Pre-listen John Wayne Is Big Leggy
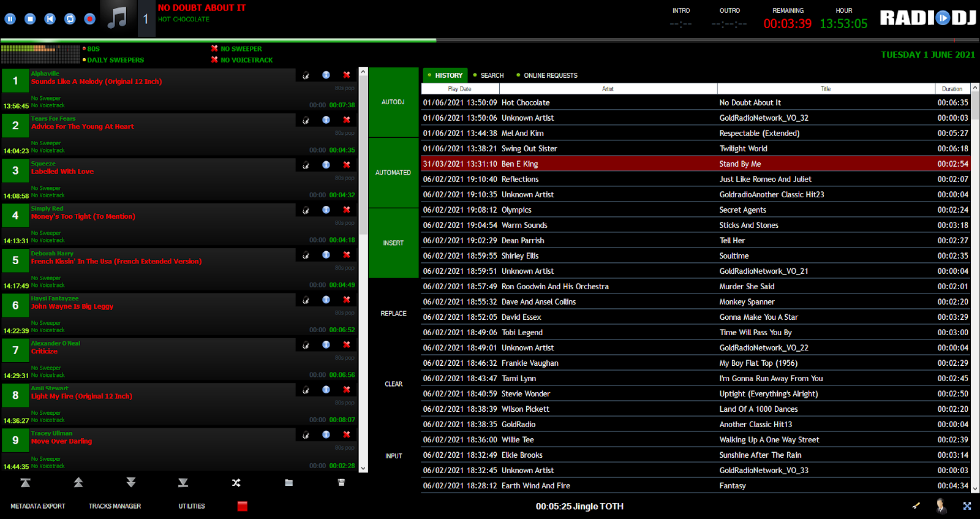 pyautogui.click(x=306, y=300)
